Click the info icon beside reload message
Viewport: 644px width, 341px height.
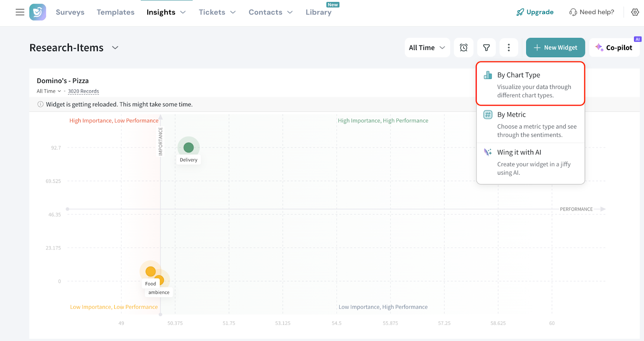[40, 104]
